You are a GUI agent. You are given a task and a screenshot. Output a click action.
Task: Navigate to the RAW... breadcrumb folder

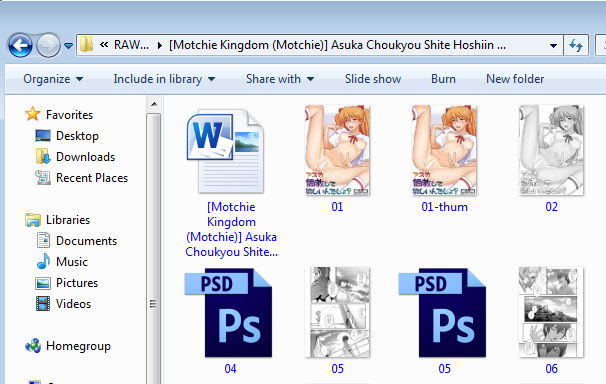point(131,45)
